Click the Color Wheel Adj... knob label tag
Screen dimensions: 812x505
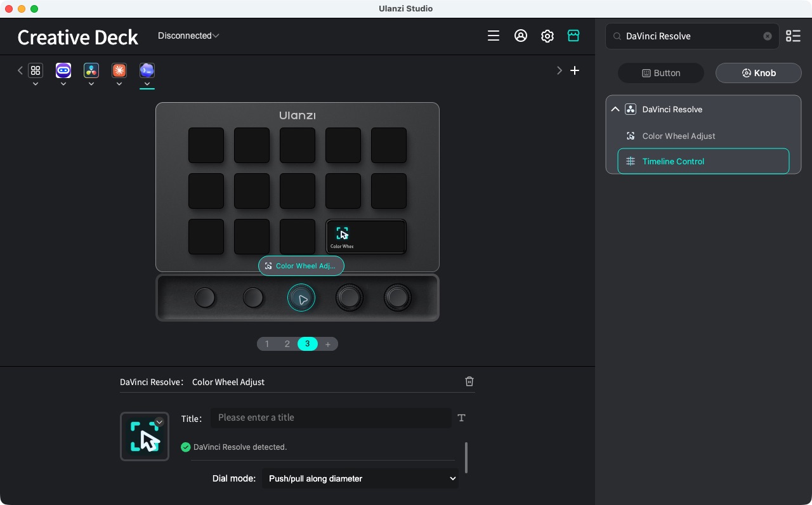[301, 266]
